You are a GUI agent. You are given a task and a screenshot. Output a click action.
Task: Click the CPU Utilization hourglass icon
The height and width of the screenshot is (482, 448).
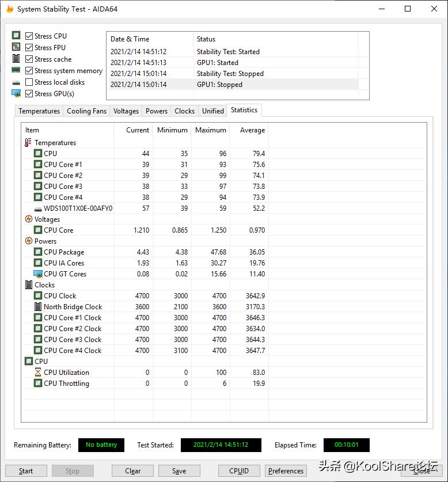[38, 372]
